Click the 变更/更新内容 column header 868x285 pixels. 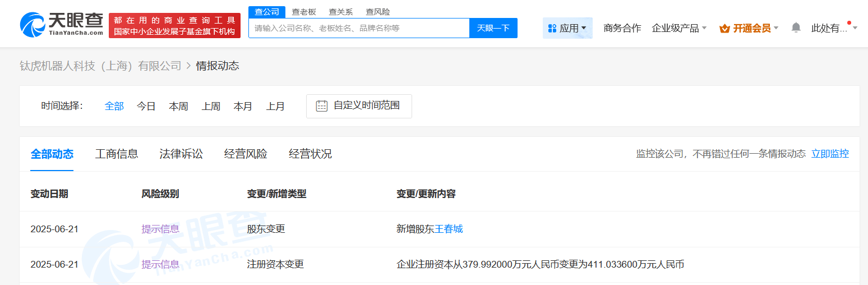coord(426,194)
